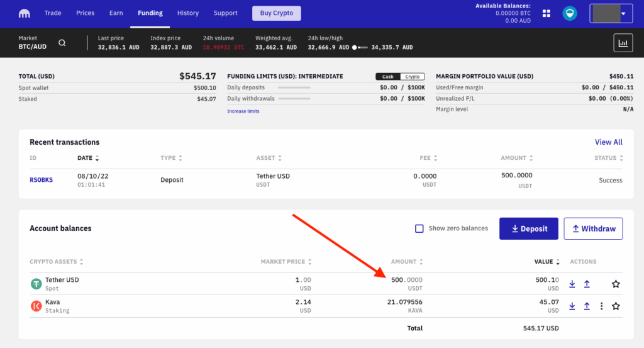Click the margin portfolio $450.11 value
The width and height of the screenshot is (644, 348).
621,76
